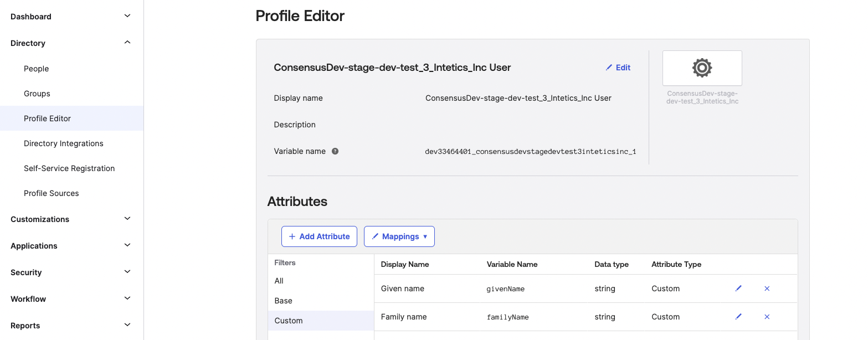Collapse the Directory section in sidebar
Viewport: 868px width, 340px height.
pyautogui.click(x=127, y=42)
